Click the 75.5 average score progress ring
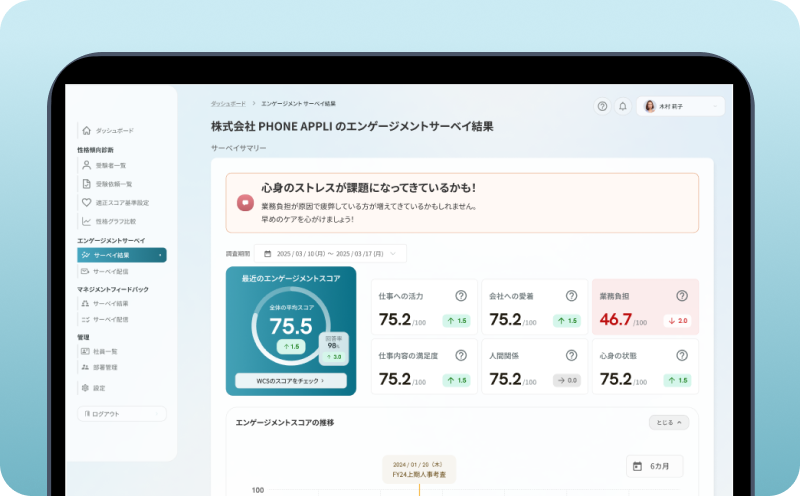 (291, 326)
